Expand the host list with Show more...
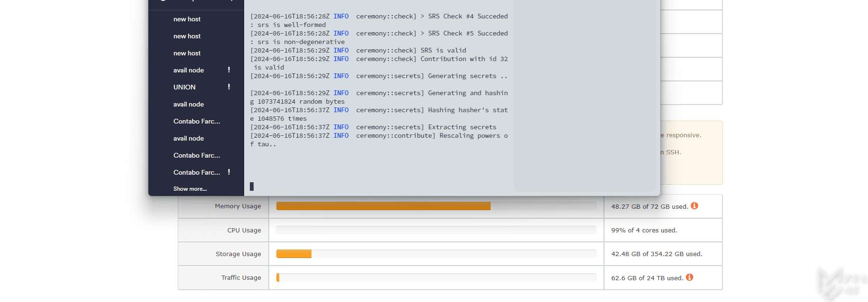This screenshot has width=868, height=302. pos(190,189)
